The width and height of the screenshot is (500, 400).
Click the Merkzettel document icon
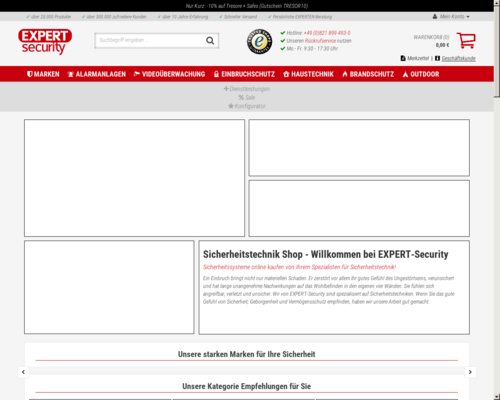coord(403,58)
